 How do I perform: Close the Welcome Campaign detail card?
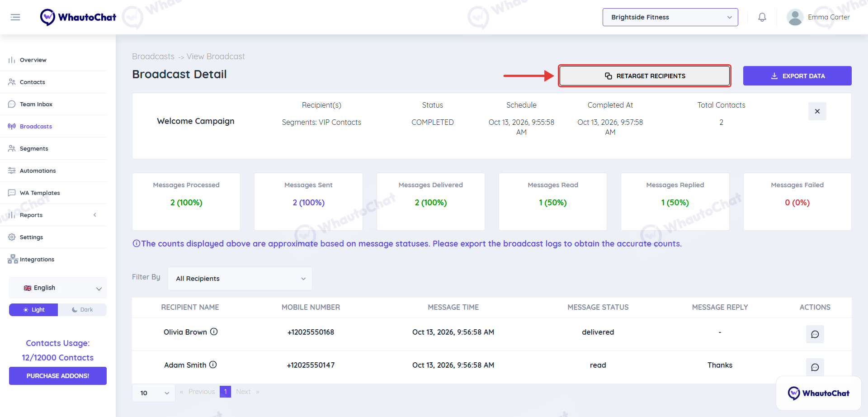click(x=817, y=111)
